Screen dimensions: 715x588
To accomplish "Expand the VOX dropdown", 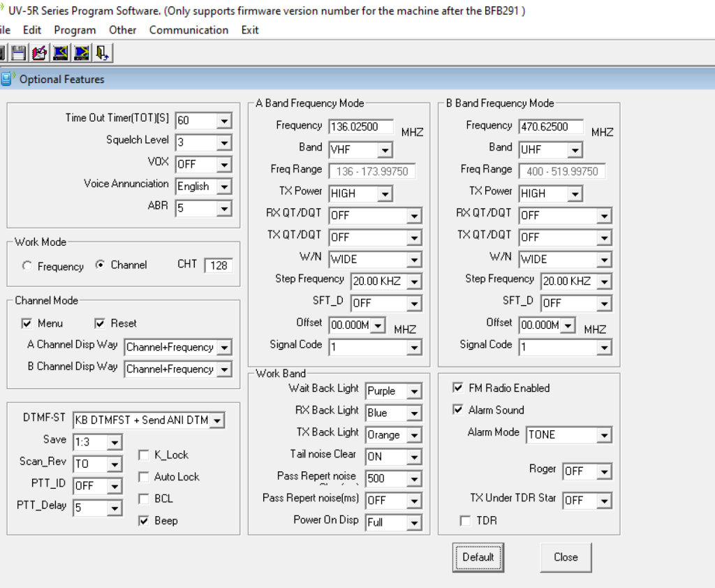I will [224, 165].
